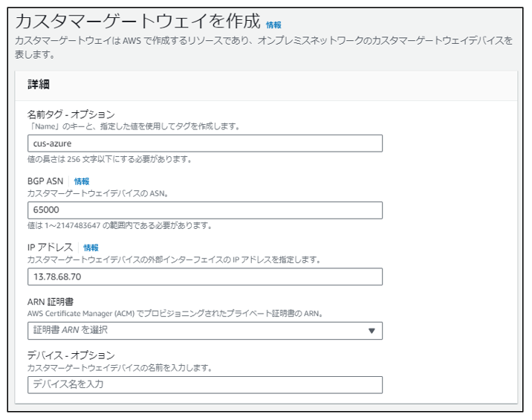Image resolution: width=532 pixels, height=420 pixels.
Task: Expand the 証明書 ARN を選択 dropdown
Action: click(x=205, y=331)
